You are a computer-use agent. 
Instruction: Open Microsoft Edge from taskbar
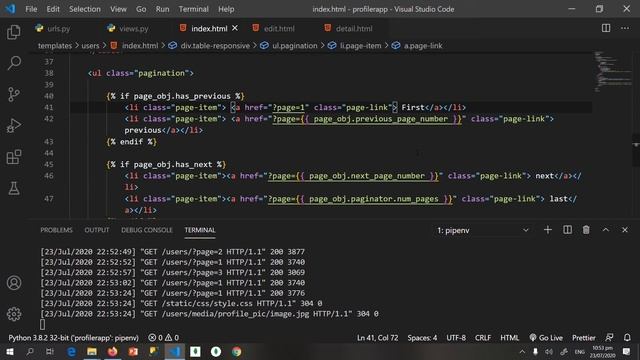(x=71, y=351)
